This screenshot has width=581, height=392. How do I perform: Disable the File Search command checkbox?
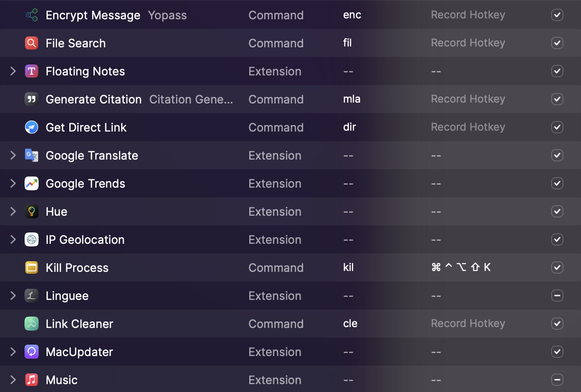coord(557,43)
